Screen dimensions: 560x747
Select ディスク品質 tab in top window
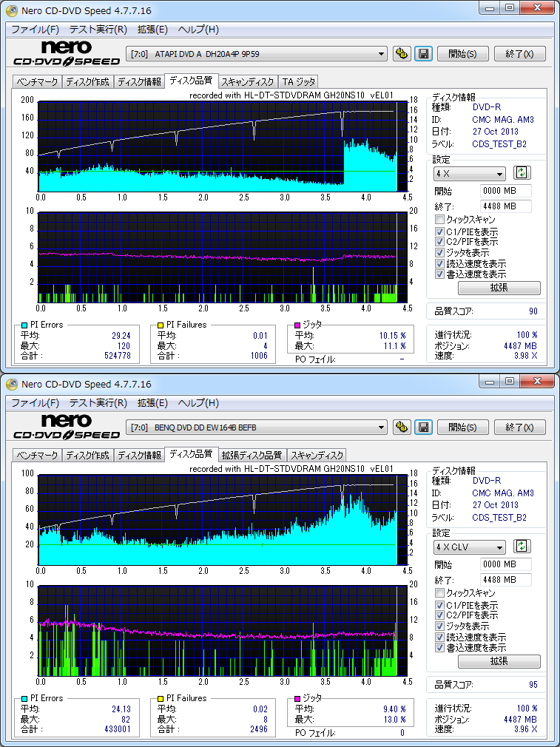click(191, 81)
